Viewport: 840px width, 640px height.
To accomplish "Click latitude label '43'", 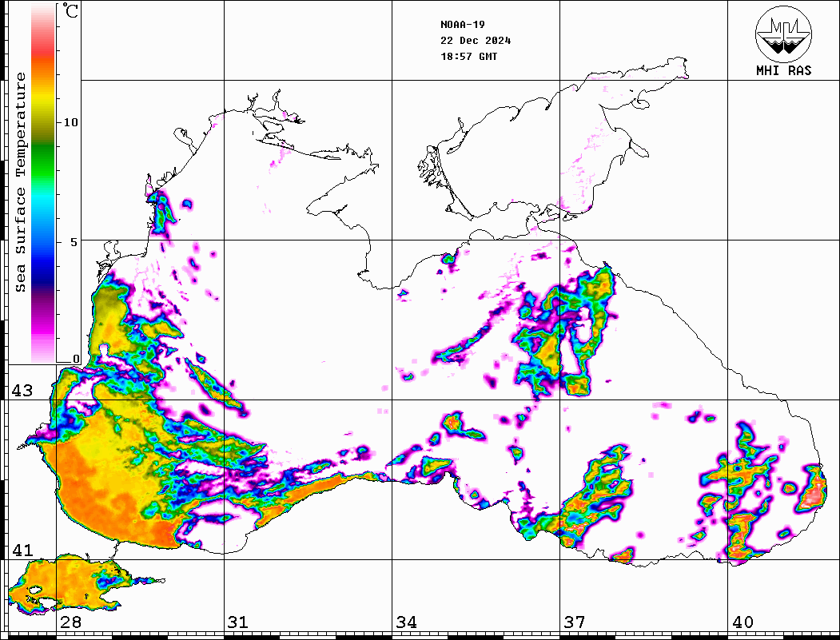I will pos(22,391).
